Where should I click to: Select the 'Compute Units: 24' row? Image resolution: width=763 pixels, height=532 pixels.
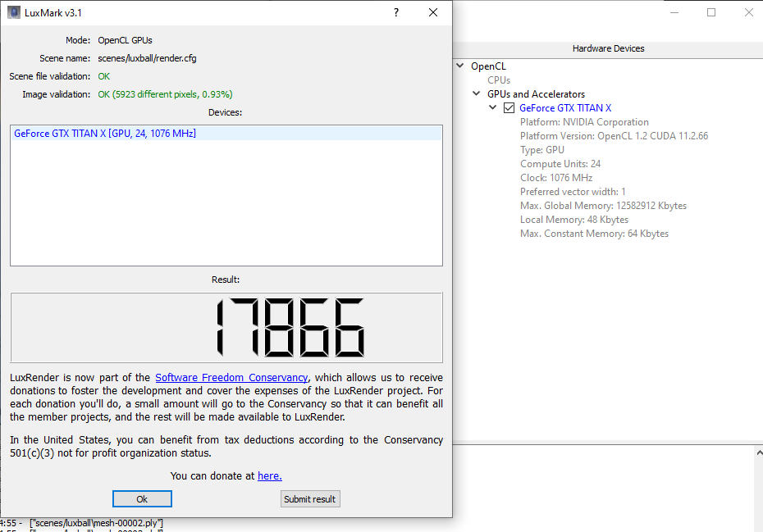point(560,164)
